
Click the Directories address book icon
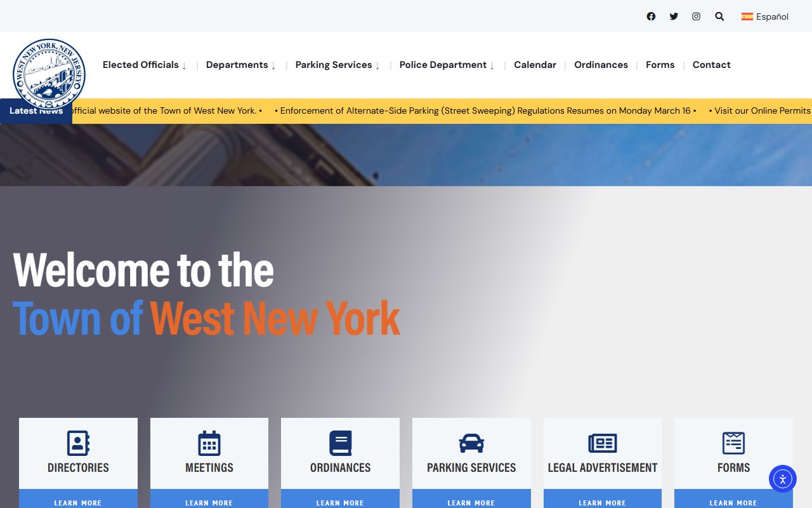tap(78, 443)
